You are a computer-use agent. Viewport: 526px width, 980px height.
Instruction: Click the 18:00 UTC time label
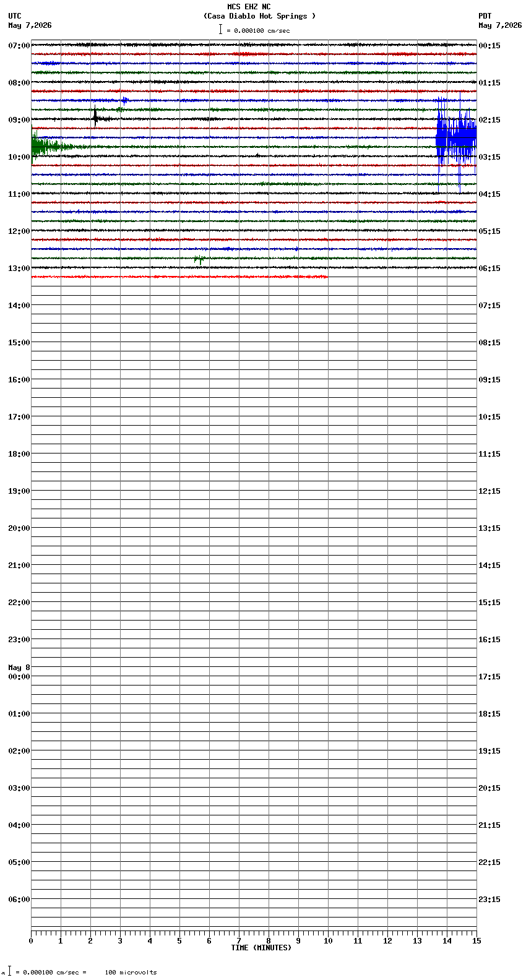coord(19,454)
